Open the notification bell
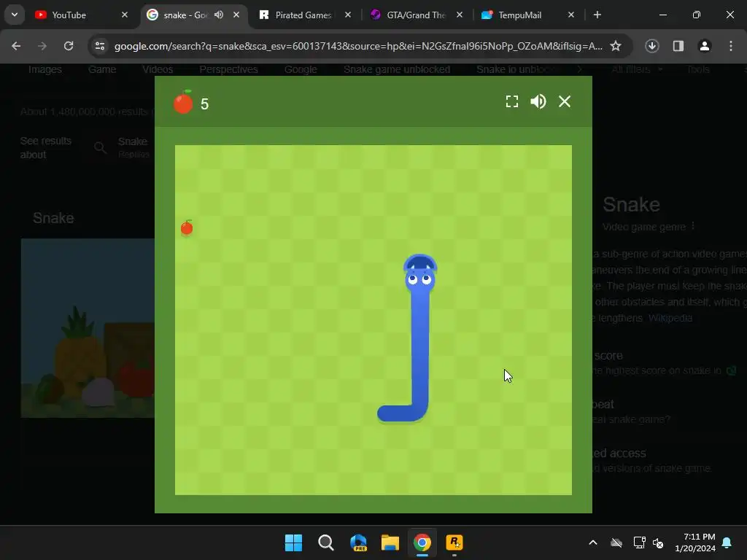The height and width of the screenshot is (560, 747). 727,542
